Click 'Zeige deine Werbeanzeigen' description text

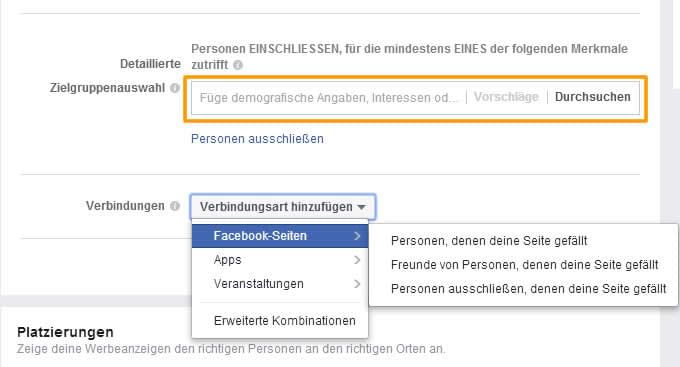(231, 349)
